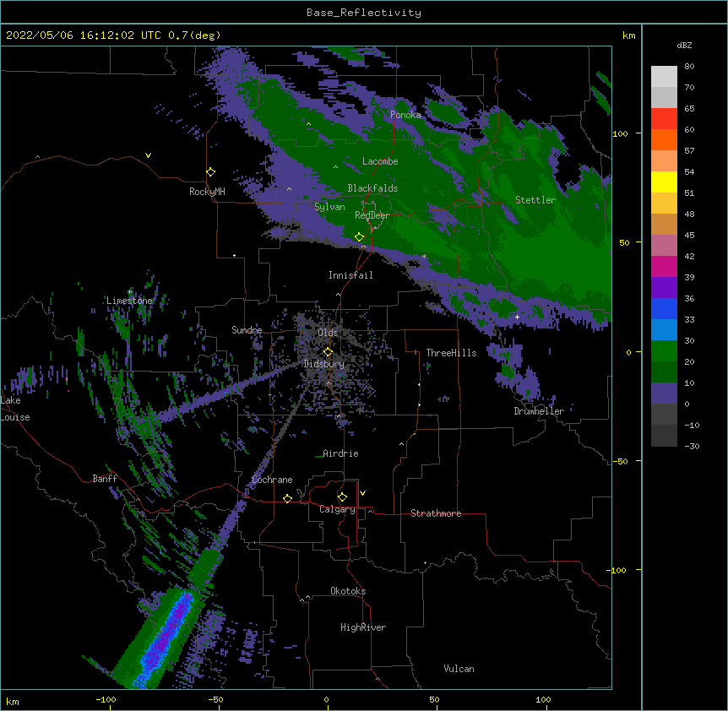728x711 pixels.
Task: Select the bright green 20-30 dBZ swatch
Action: point(664,351)
